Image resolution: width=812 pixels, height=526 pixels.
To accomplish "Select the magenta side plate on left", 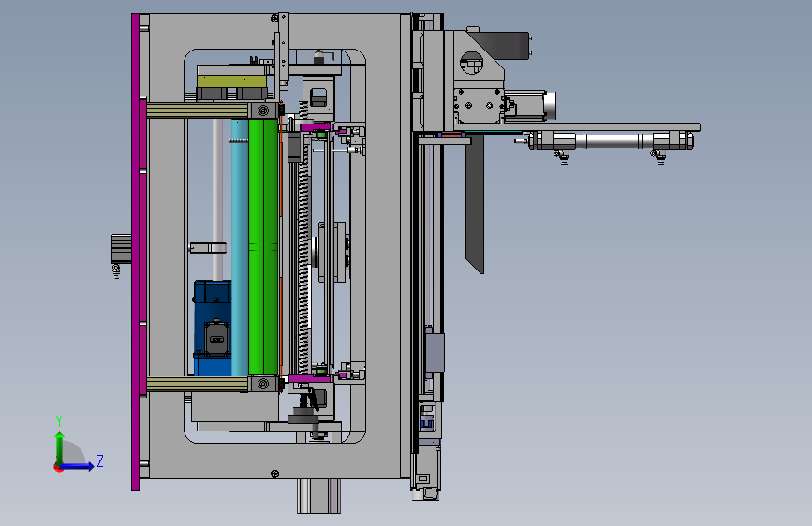I will 136,252.
